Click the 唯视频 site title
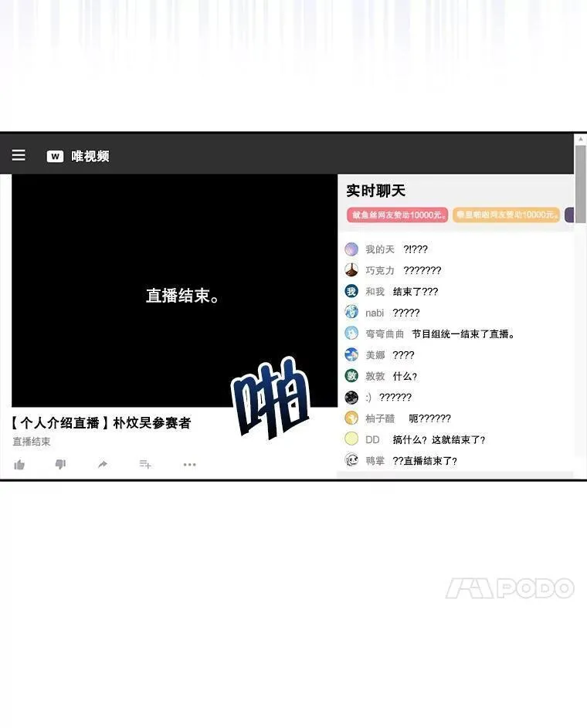The width and height of the screenshot is (587, 728). click(90, 156)
